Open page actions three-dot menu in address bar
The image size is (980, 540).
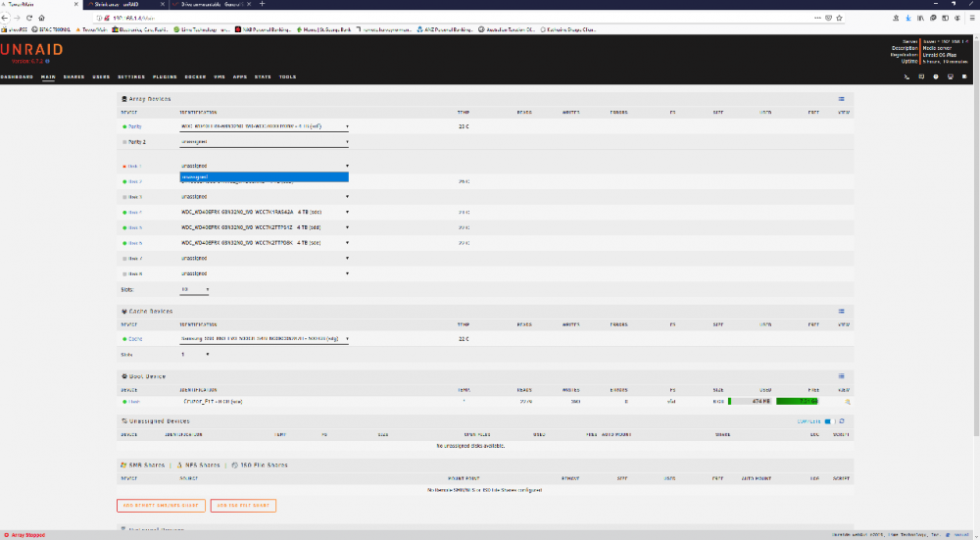817,18
